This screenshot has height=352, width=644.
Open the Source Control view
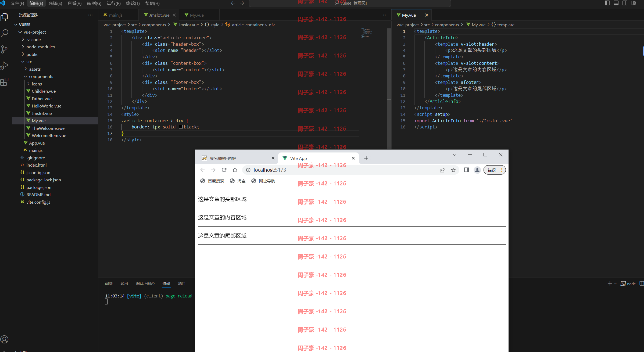(5, 49)
